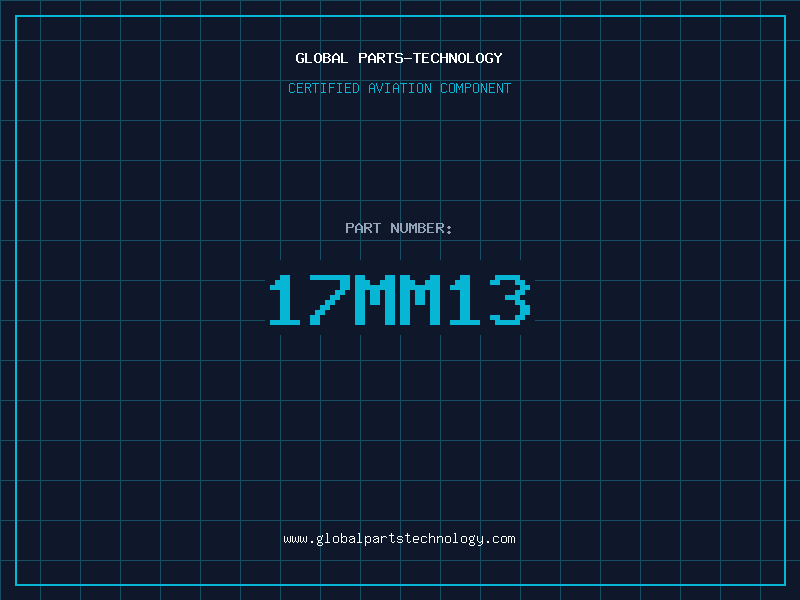Click the PART NUMBER: label
The width and height of the screenshot is (800, 600).
pos(399,228)
